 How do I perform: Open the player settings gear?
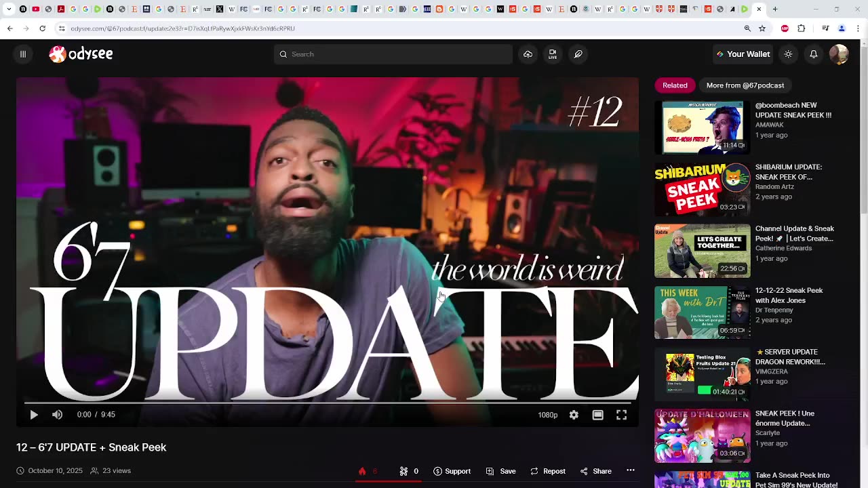[574, 415]
